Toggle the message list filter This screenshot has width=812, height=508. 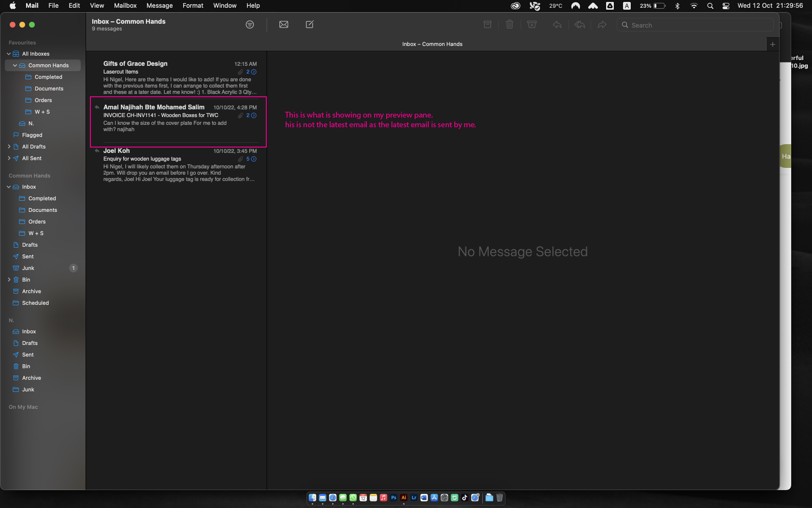pyautogui.click(x=250, y=24)
